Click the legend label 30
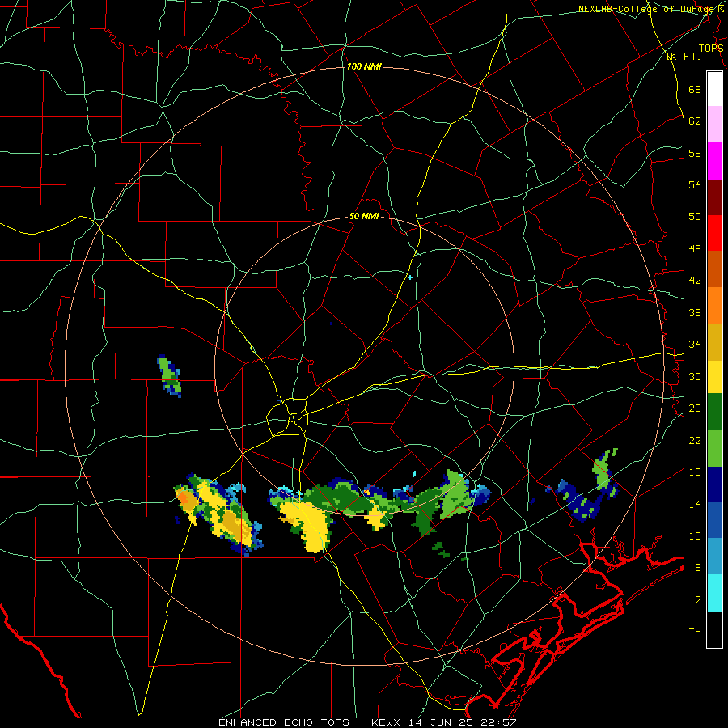 tap(695, 376)
